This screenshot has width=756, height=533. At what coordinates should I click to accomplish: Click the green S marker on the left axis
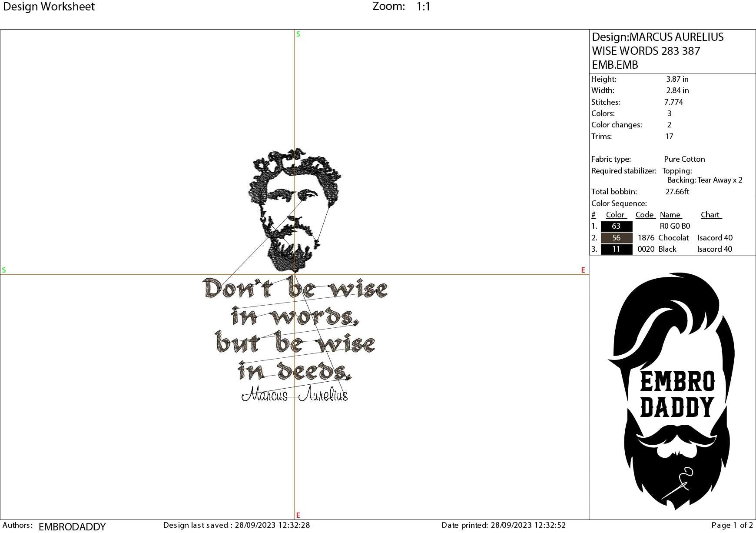(4, 270)
